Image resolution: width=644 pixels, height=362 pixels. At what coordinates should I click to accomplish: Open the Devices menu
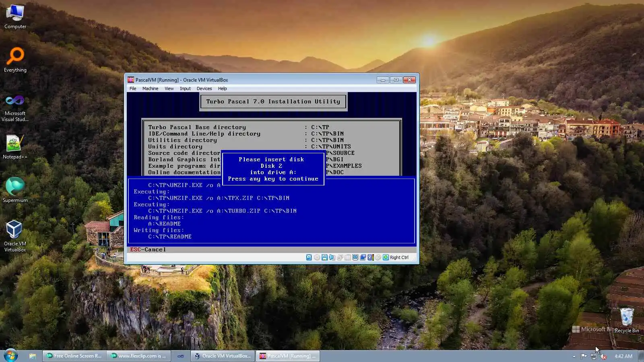point(204,88)
